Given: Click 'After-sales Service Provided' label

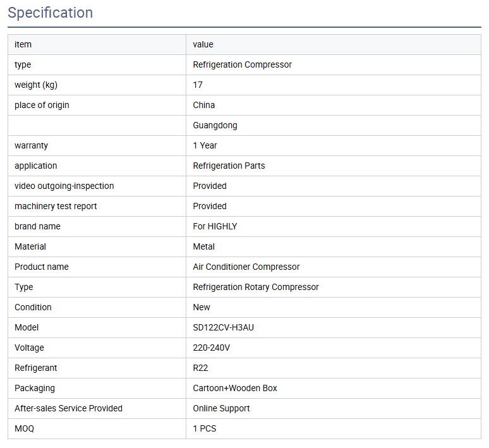Looking at the screenshot, I should point(69,408).
